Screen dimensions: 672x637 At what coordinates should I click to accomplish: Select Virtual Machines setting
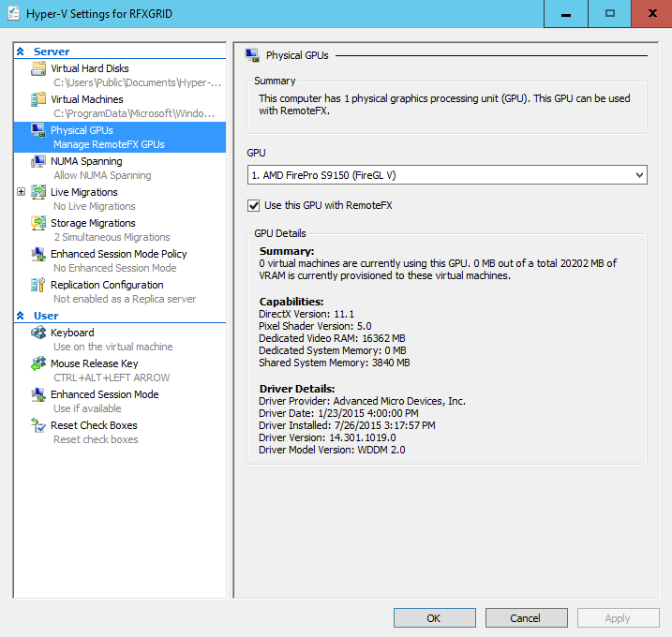pyautogui.click(x=86, y=99)
